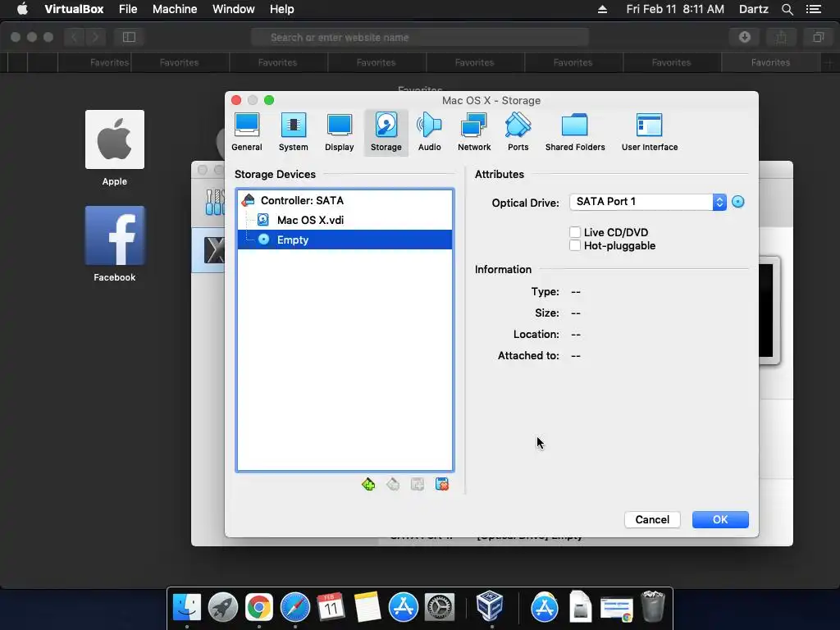Open Google Chrome from the Dock
Image resolution: width=840 pixels, height=630 pixels.
point(258,608)
